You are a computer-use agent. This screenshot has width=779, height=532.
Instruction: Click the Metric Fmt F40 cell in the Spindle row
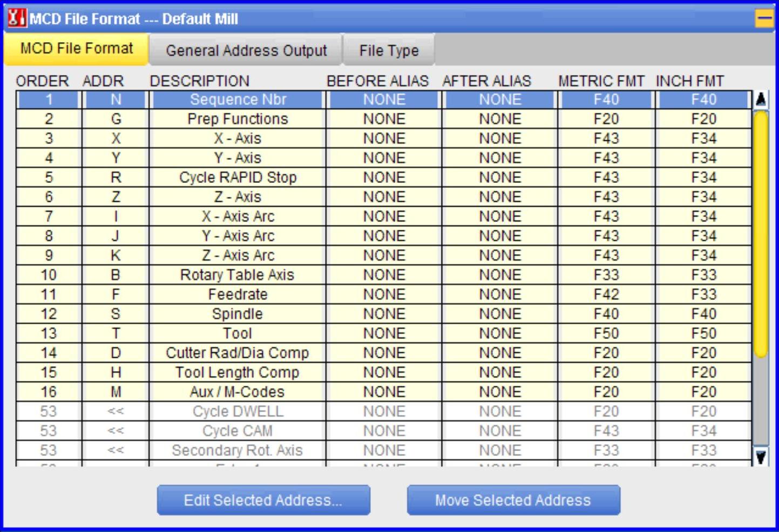coord(606,314)
